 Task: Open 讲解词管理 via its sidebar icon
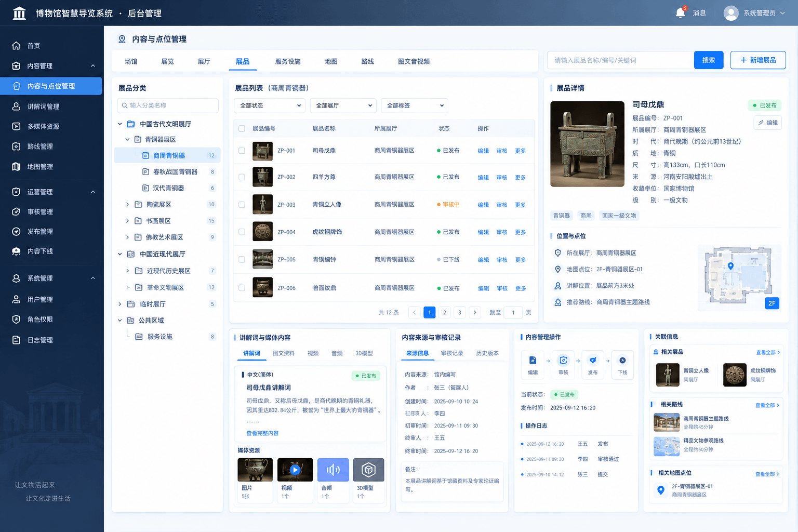coord(16,107)
